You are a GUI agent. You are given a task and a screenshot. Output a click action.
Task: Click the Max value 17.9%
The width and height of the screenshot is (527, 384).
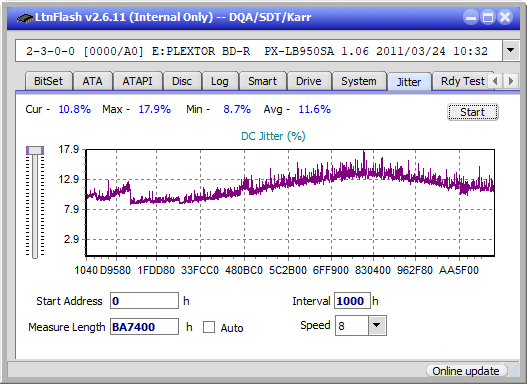click(155, 109)
